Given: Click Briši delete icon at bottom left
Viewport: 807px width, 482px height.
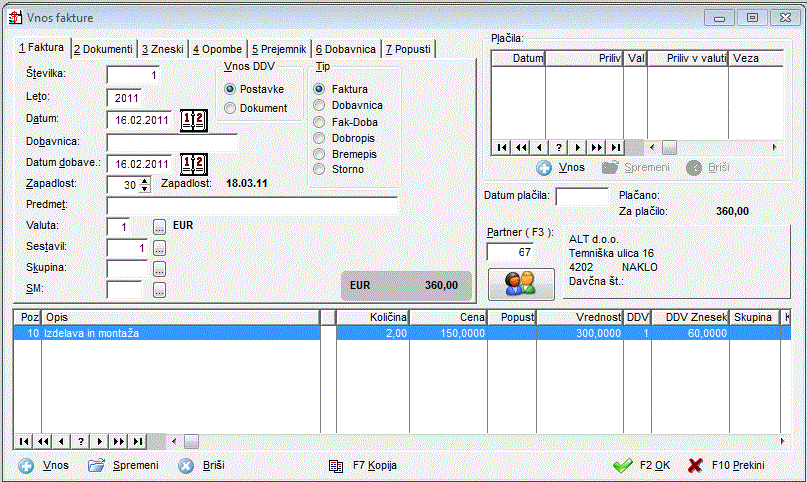Looking at the screenshot, I should point(186,465).
